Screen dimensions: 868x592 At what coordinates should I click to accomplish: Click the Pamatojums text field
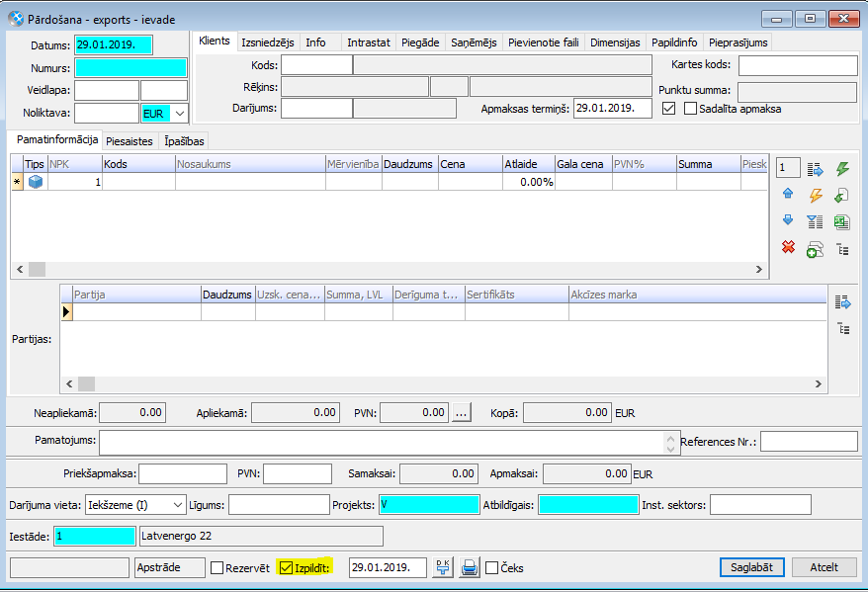tap(383, 441)
